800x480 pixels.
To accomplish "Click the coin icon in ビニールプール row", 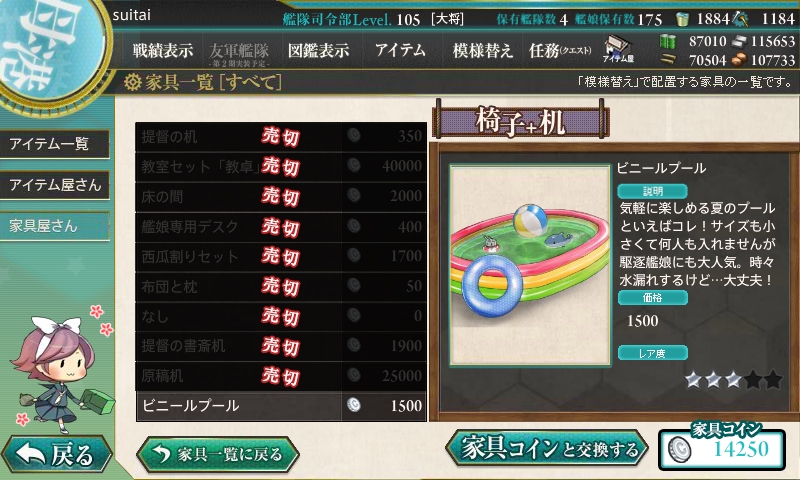I will [x=354, y=405].
